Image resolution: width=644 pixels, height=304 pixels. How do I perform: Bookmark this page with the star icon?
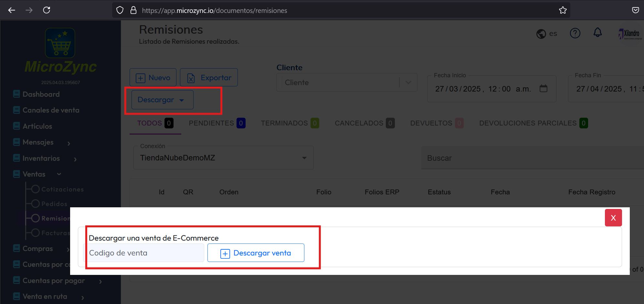coord(563,10)
